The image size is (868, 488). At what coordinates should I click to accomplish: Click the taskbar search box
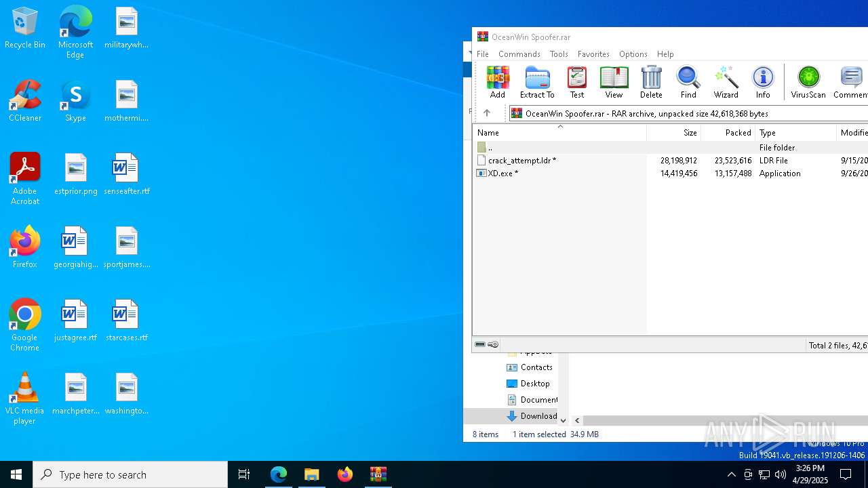[x=130, y=474]
